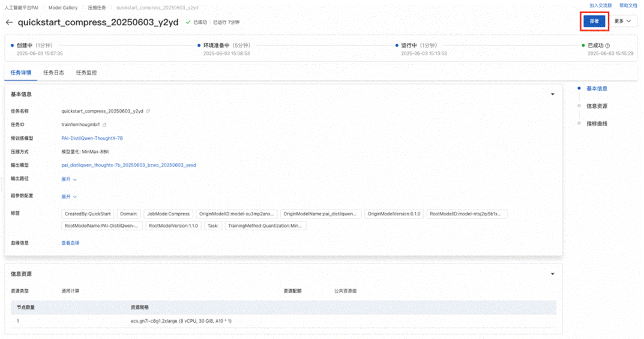Copy the task name using copy icon
Screen dimensions: 644x339
point(148,111)
